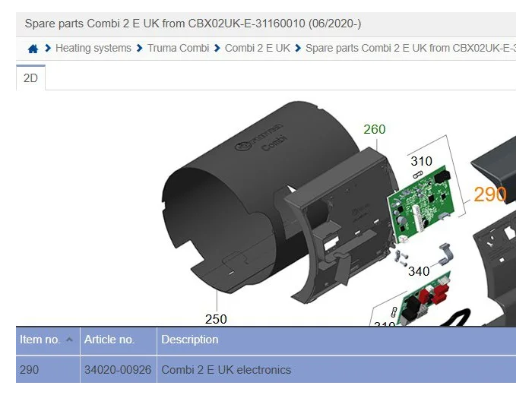
Task: Click part number 310 near green circuit board
Action: [x=421, y=161]
